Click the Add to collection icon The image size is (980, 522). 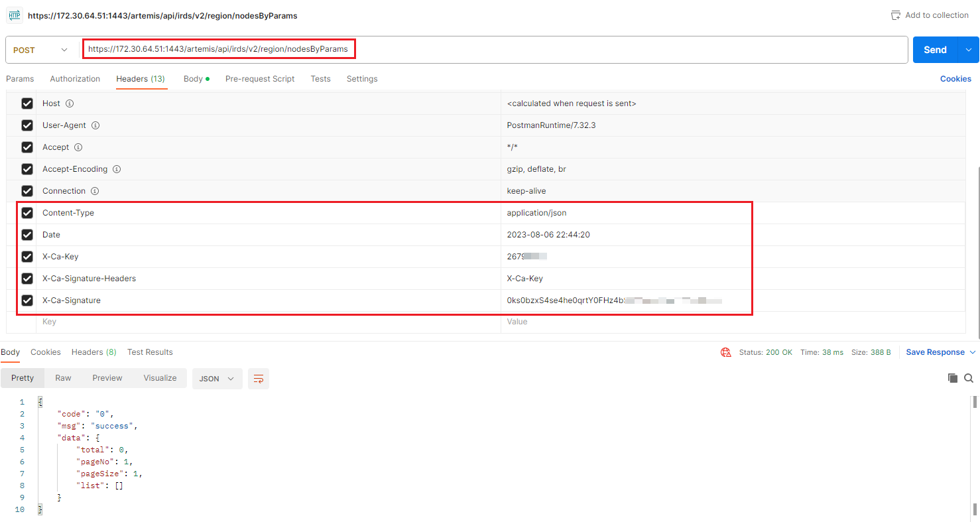[896, 15]
